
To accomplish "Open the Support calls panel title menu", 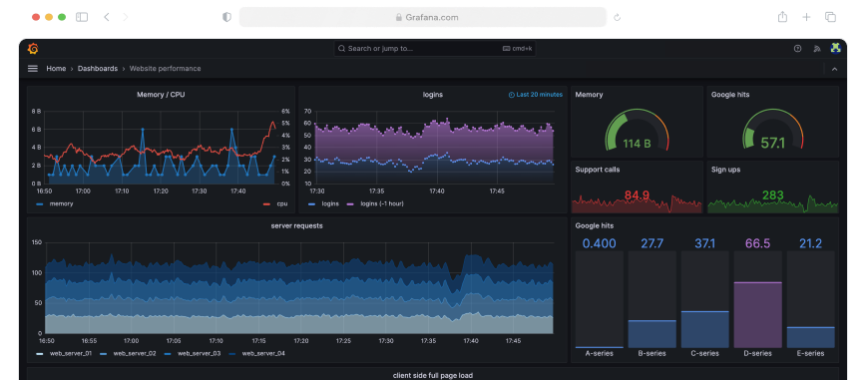I will [x=598, y=170].
